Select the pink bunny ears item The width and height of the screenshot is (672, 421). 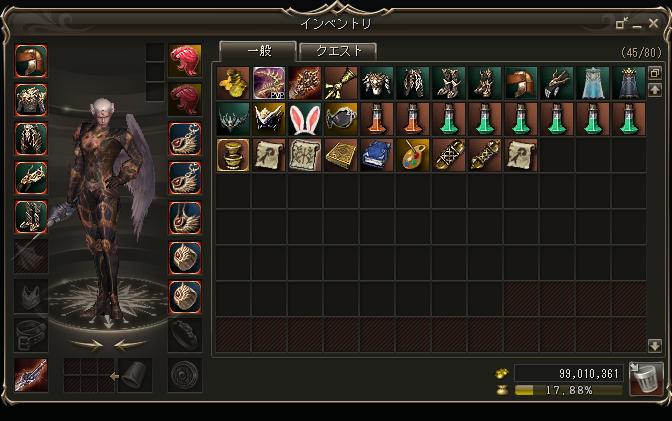click(x=305, y=119)
